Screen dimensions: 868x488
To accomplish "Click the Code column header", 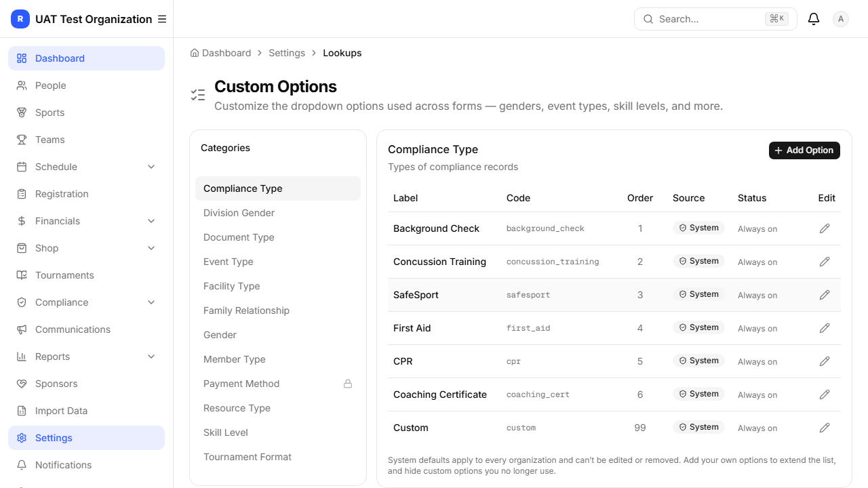I will tap(518, 198).
